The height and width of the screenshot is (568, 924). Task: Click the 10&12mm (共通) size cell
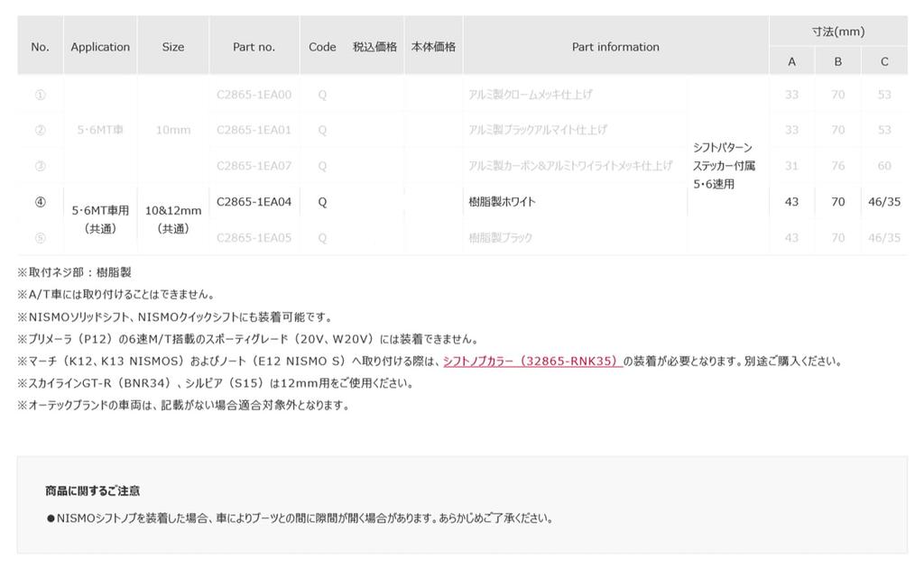[x=173, y=219]
